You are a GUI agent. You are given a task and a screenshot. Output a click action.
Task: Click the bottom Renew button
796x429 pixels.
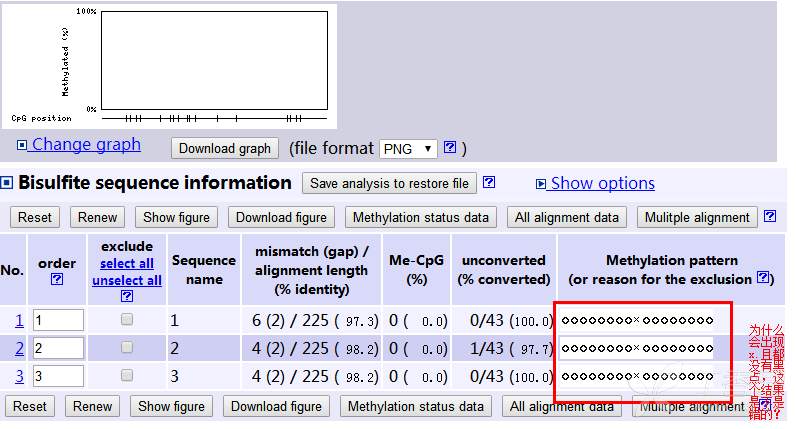tap(92, 406)
